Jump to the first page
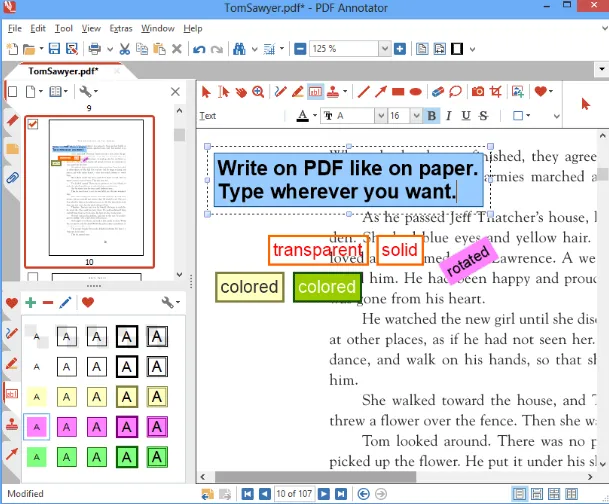The image size is (609, 504). (247, 494)
